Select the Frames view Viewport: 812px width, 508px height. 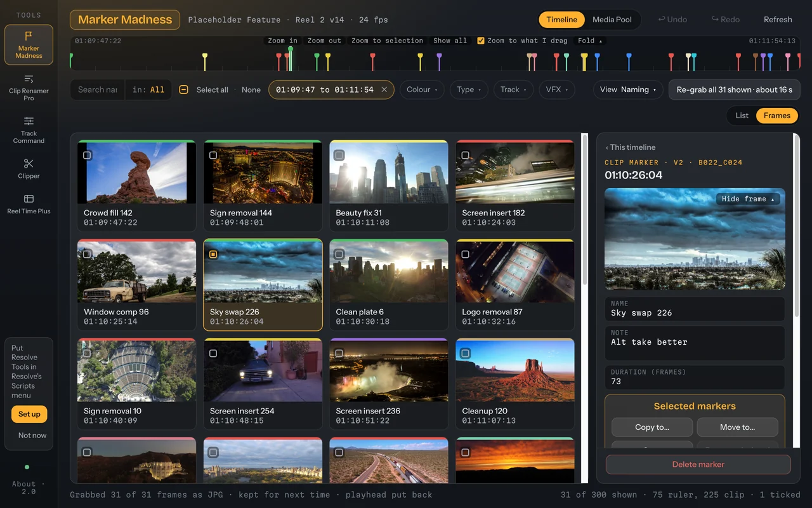[x=777, y=116]
